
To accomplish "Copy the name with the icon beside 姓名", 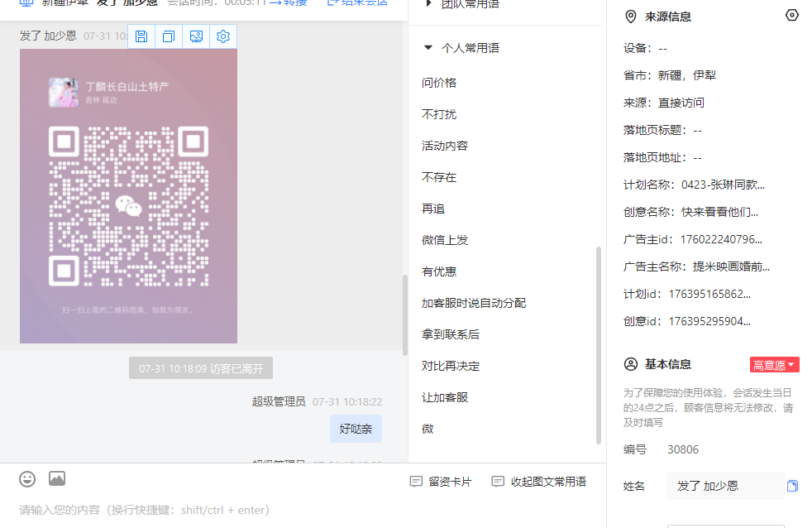I will [x=792, y=486].
